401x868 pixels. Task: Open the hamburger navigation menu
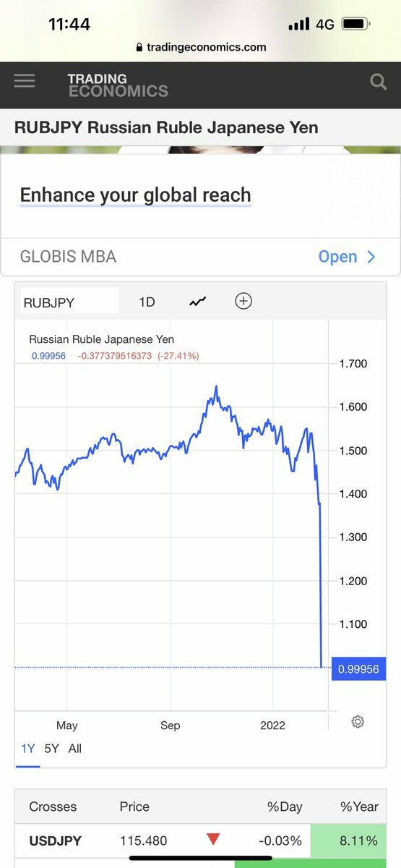pos(24,81)
